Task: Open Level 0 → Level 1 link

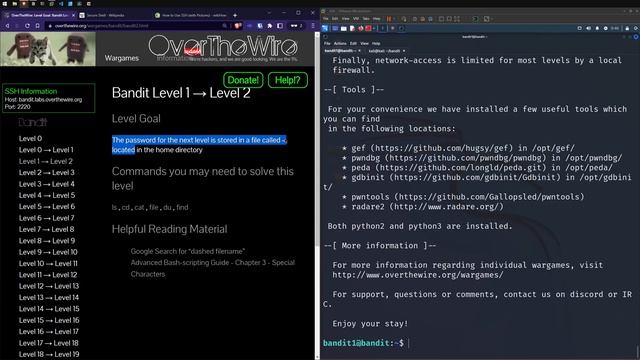Action: 46,150
